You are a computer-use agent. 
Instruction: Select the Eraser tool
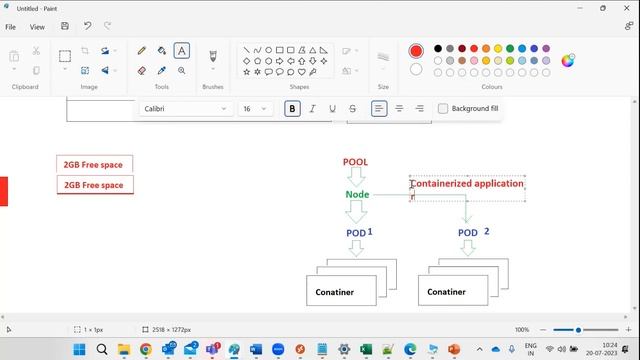coord(142,71)
